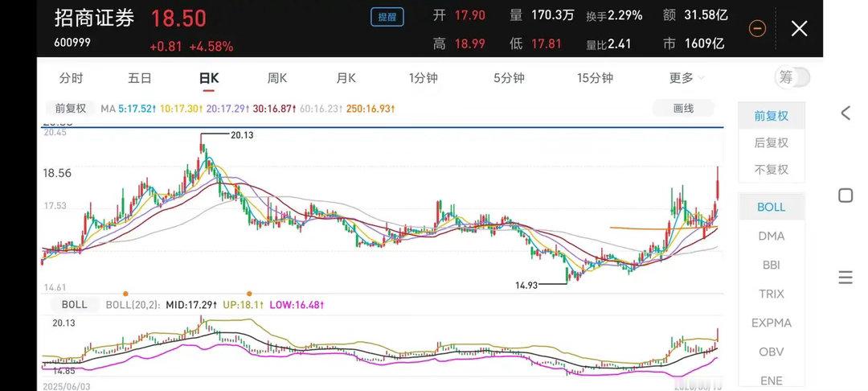This screenshot has width=868, height=391.
Task: Click the MA 250:16.93 legend value
Action: coord(371,109)
